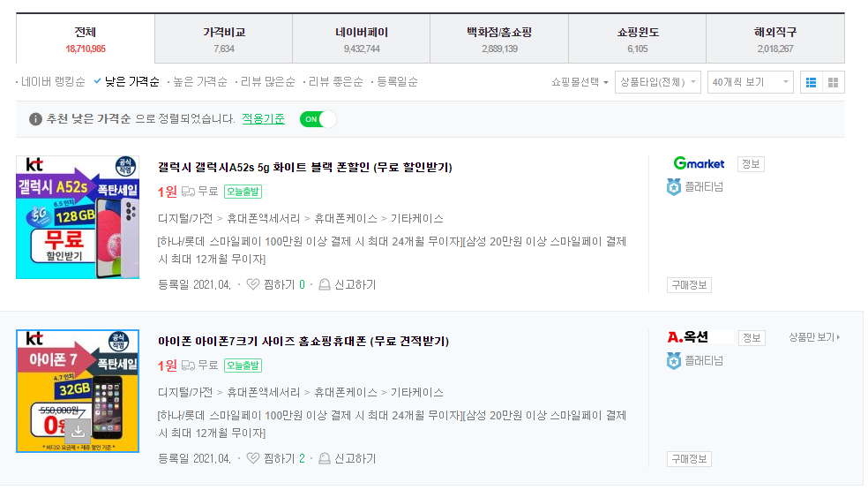This screenshot has width=868, height=490.
Task: Click the 신고하기 siren icon for Galaxy A52s
Action: click(325, 284)
